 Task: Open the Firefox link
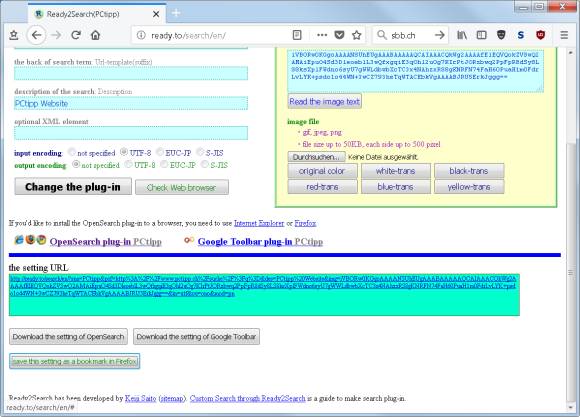click(x=305, y=223)
